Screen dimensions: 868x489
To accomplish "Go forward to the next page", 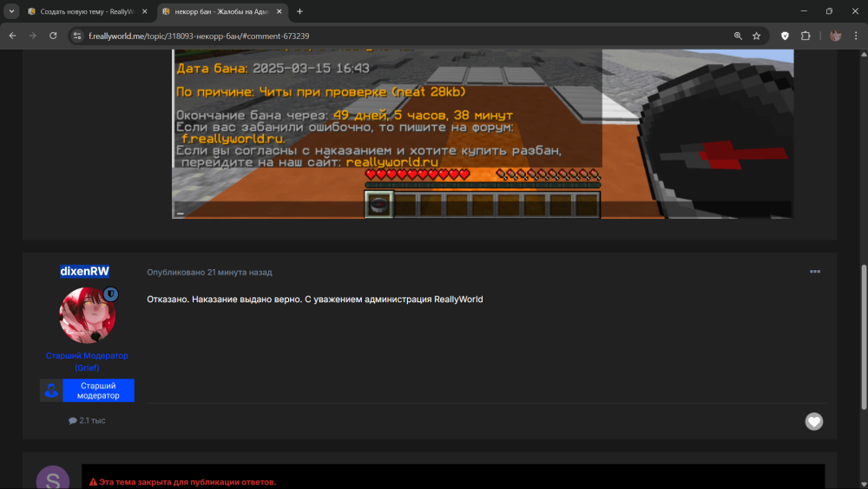I will 33,36.
